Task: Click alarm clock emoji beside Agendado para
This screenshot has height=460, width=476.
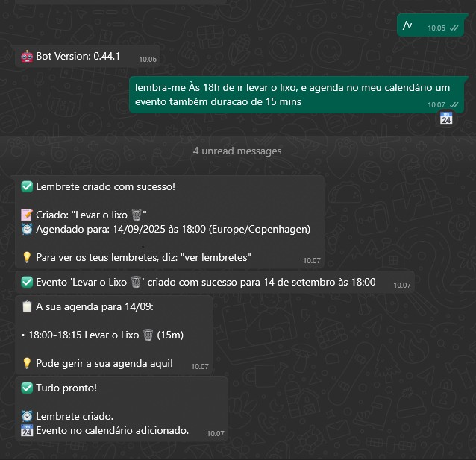Action: [x=27, y=229]
